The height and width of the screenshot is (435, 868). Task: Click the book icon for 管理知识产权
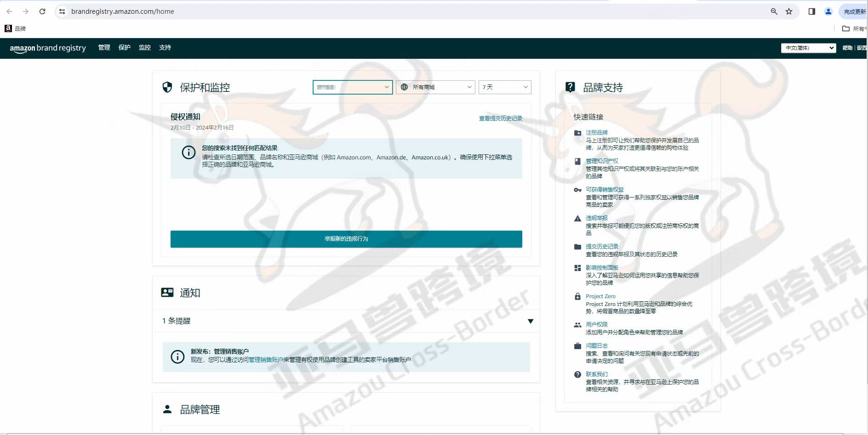tap(578, 161)
